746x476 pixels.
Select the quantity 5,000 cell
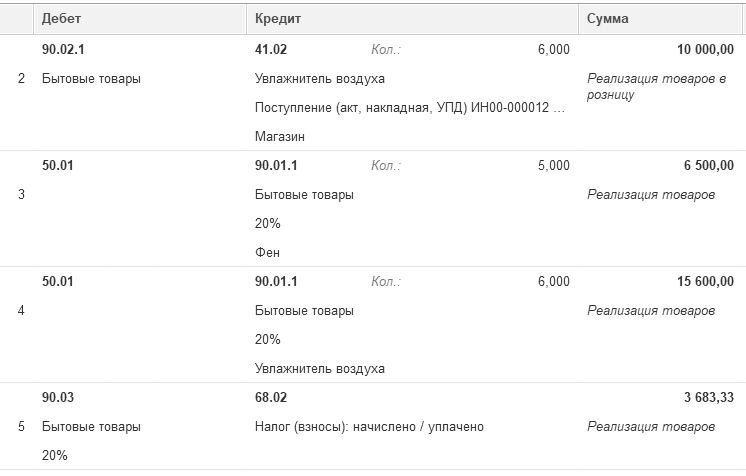tap(553, 166)
